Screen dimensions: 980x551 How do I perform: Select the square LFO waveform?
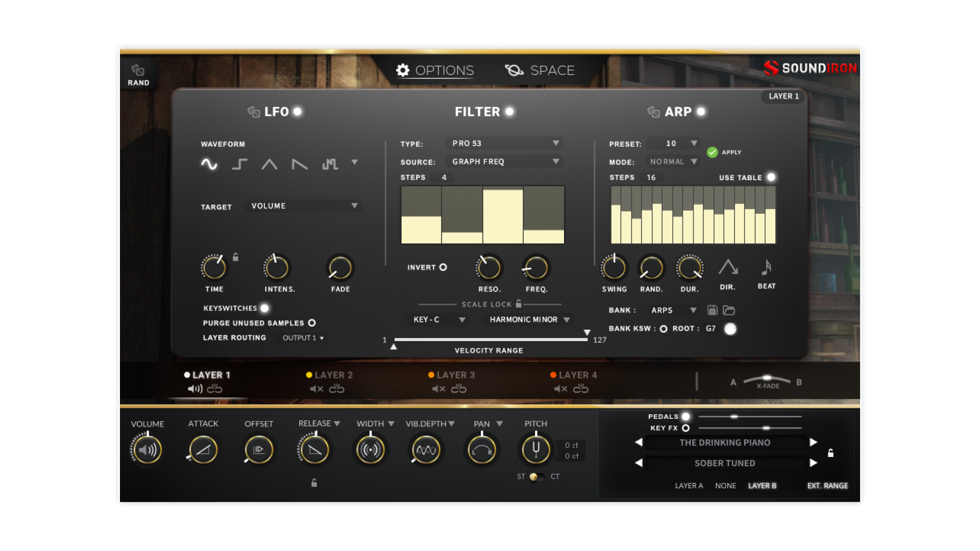point(239,163)
